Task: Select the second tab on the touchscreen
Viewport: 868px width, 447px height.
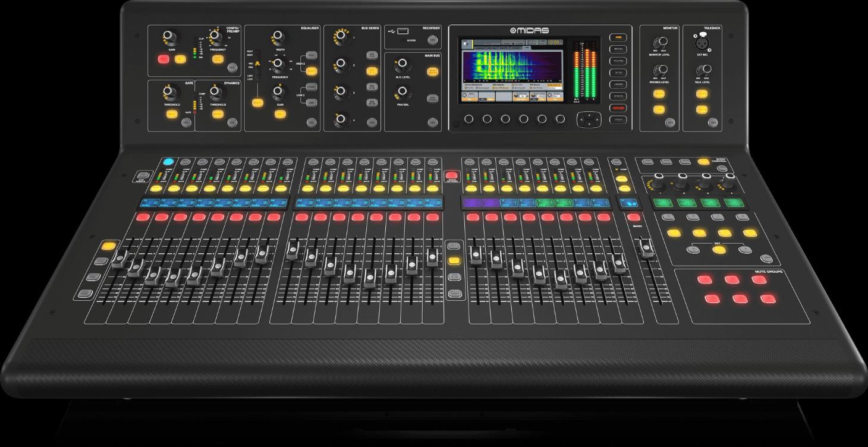Action: coord(492,48)
